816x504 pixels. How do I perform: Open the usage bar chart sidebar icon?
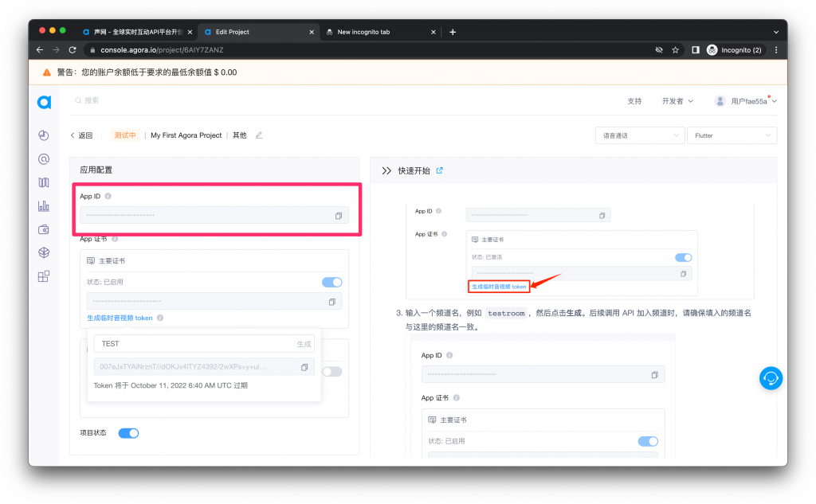coord(44,206)
